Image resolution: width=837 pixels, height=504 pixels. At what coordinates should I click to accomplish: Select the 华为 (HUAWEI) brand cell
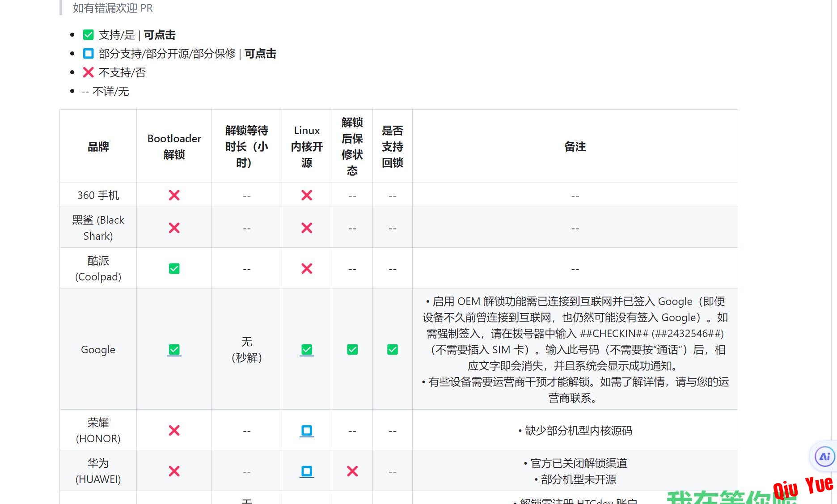98,471
